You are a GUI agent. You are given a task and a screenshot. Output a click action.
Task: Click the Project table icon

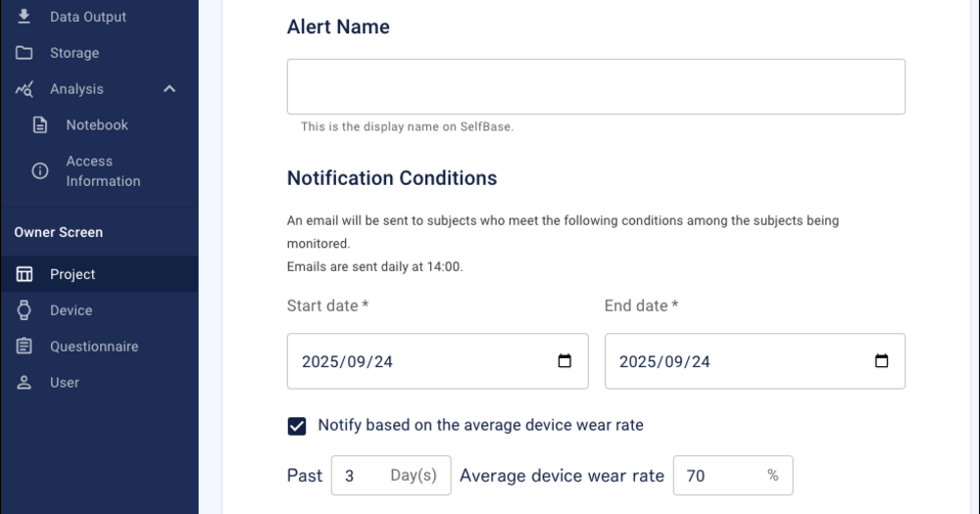tap(24, 274)
